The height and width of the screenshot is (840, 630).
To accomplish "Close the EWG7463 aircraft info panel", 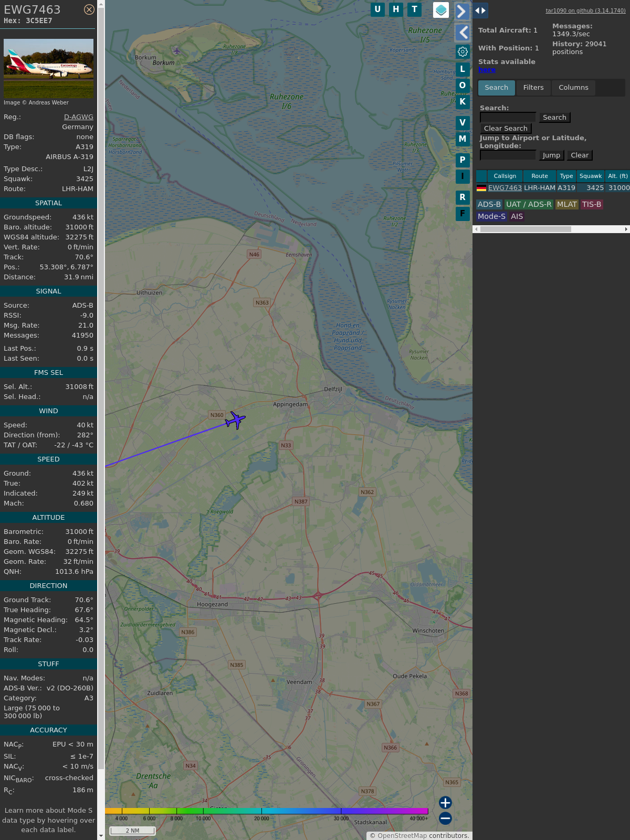I will click(x=89, y=9).
